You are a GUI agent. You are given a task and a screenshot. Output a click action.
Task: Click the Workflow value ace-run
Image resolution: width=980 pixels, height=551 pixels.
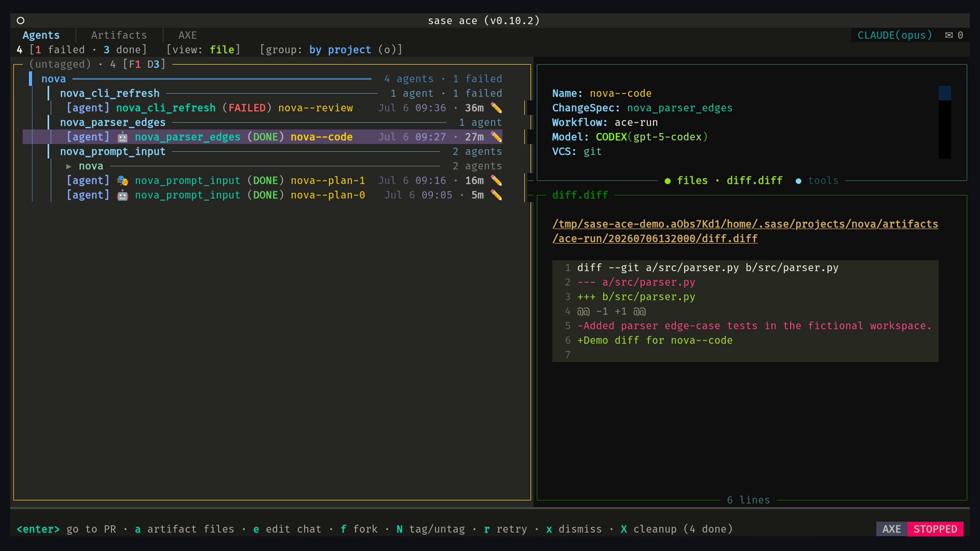pyautogui.click(x=636, y=122)
